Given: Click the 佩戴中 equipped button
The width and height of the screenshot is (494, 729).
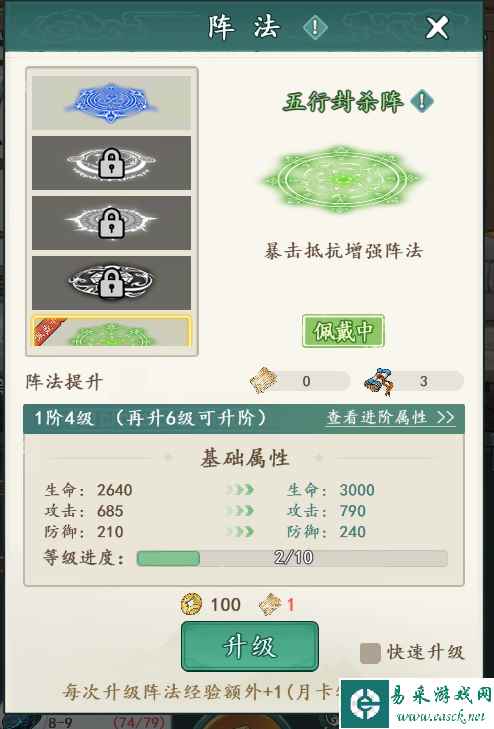Looking at the screenshot, I should pos(343,331).
